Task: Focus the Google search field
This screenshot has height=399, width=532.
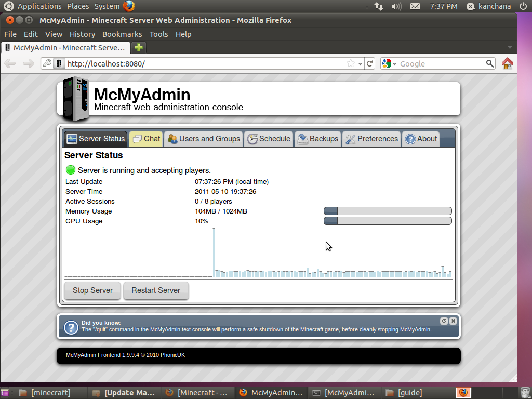Action: click(x=442, y=64)
